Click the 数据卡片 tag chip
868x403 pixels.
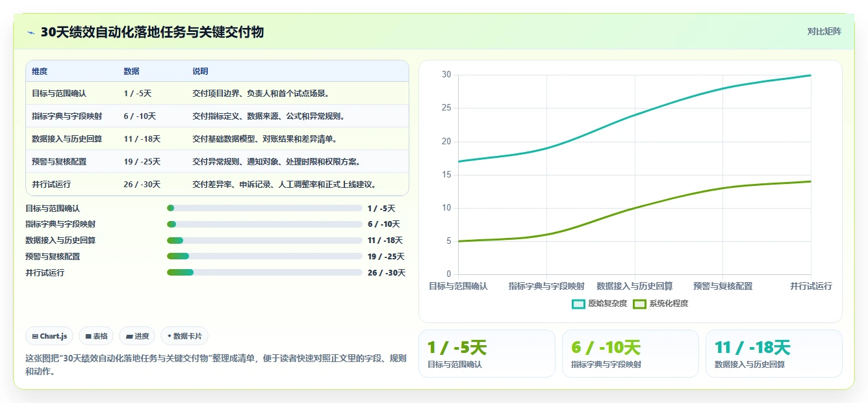pos(185,336)
